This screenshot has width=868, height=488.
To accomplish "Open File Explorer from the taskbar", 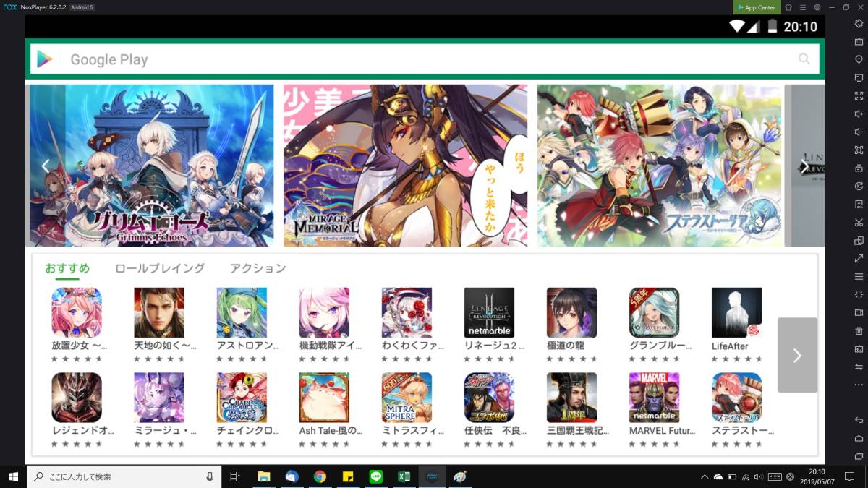I will click(264, 476).
